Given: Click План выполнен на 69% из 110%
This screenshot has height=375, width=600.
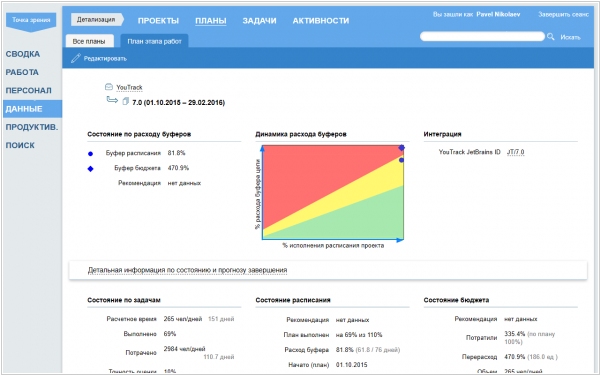Looking at the screenshot, I should 359,335.
